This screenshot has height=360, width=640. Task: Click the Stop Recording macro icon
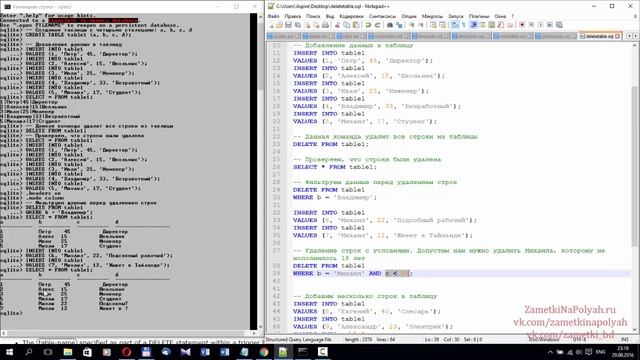point(531,25)
